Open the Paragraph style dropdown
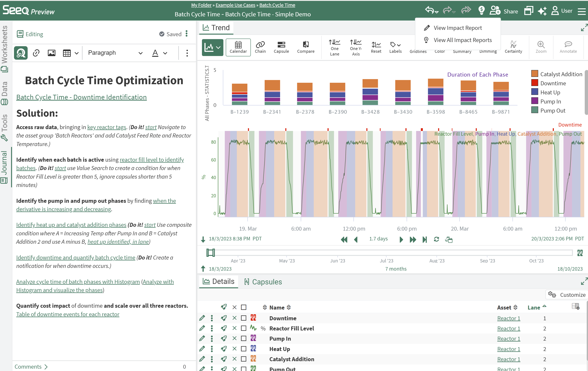The width and height of the screenshot is (588, 371). click(x=115, y=53)
